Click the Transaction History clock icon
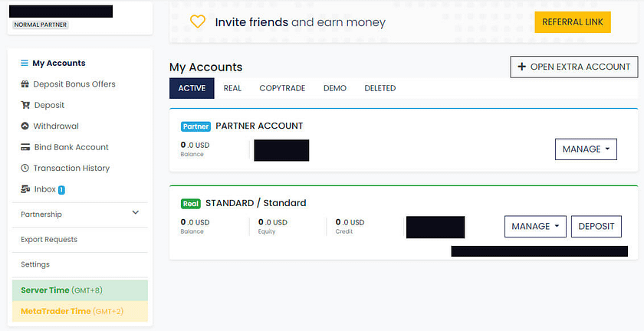644x331 pixels. click(25, 168)
